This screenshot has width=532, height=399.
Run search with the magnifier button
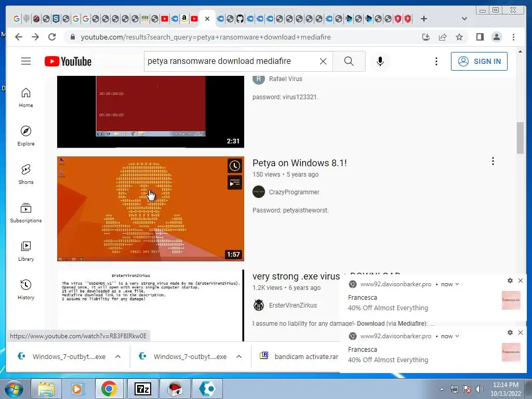(x=349, y=61)
